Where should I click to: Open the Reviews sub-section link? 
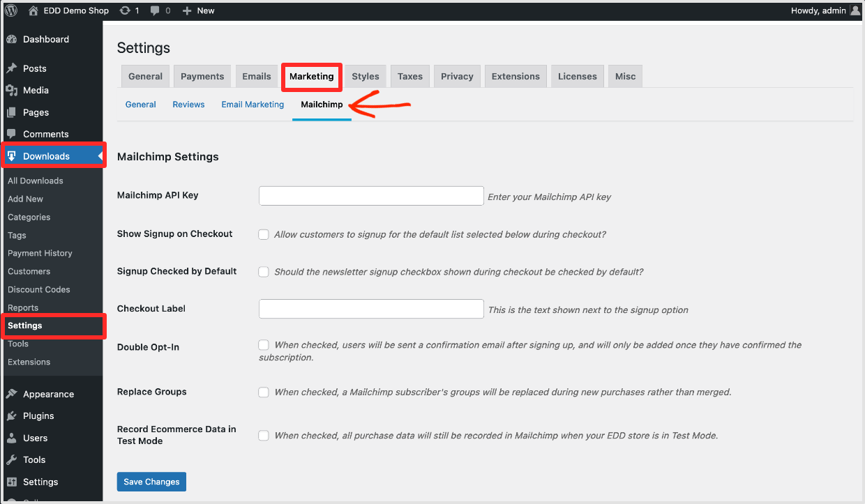coord(188,105)
